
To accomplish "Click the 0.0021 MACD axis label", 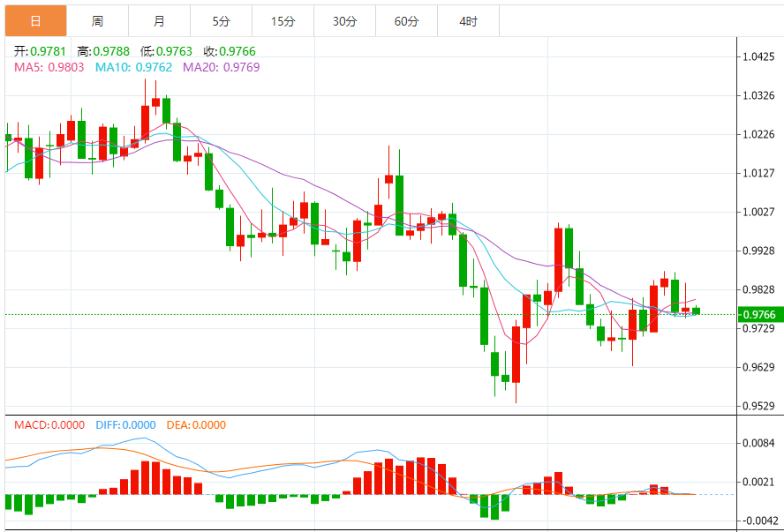I will pyautogui.click(x=758, y=482).
